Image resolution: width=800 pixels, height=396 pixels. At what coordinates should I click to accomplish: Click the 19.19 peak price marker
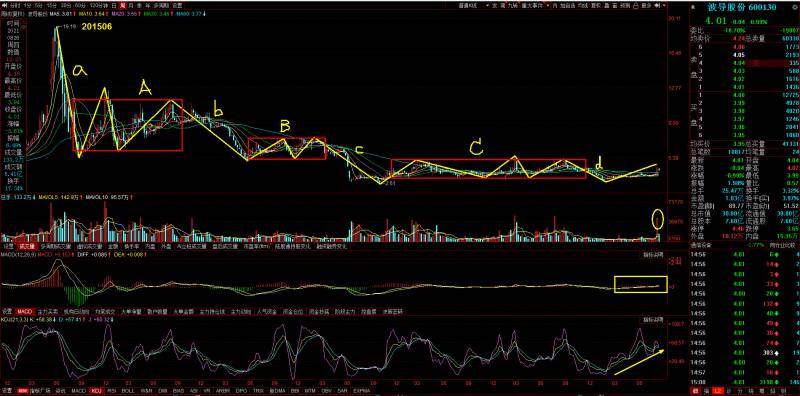69,26
